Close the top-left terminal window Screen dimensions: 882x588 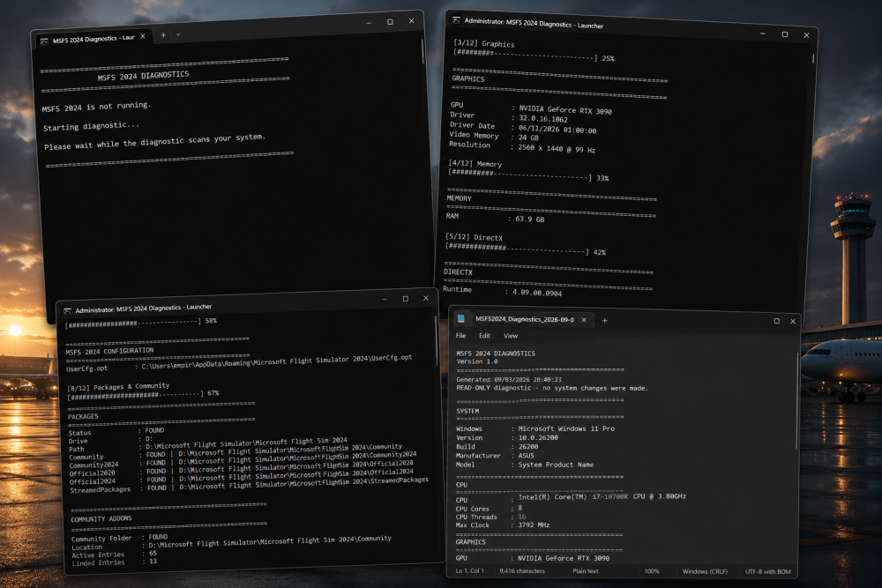pyautogui.click(x=411, y=21)
